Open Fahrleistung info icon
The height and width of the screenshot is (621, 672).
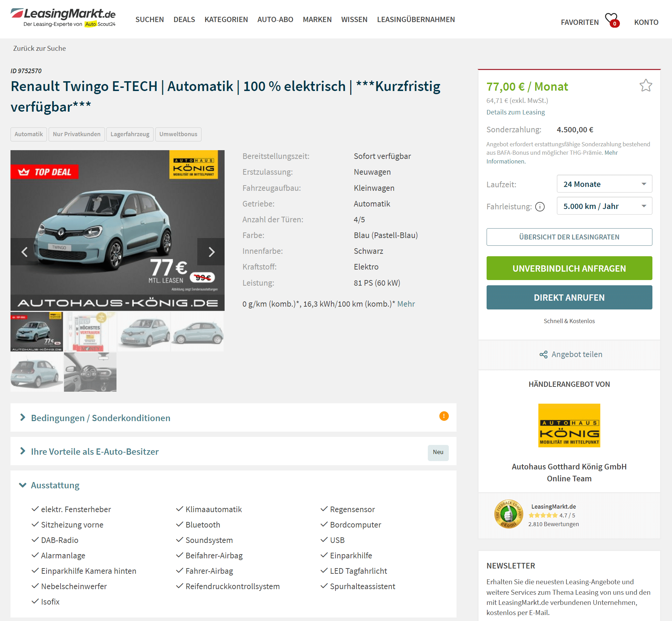[540, 207]
